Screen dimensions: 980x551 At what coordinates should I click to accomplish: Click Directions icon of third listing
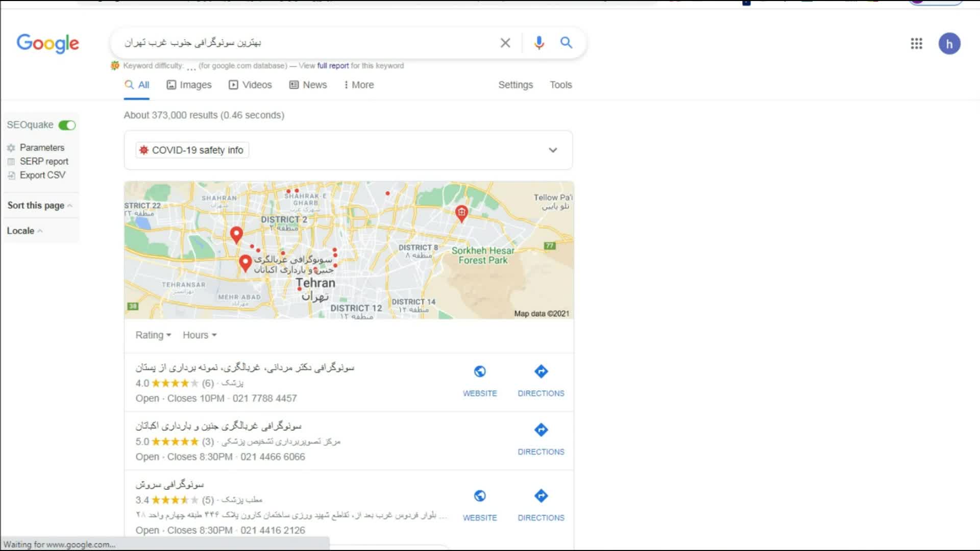click(x=541, y=496)
